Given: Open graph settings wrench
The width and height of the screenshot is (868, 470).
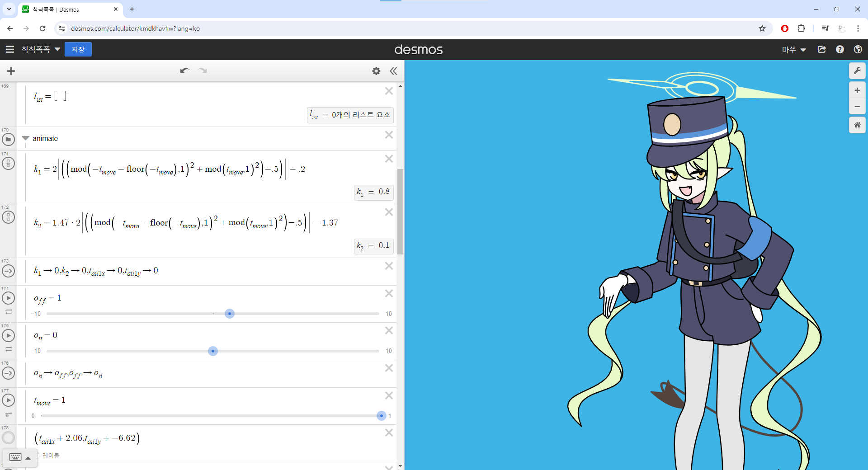Looking at the screenshot, I should pos(857,71).
